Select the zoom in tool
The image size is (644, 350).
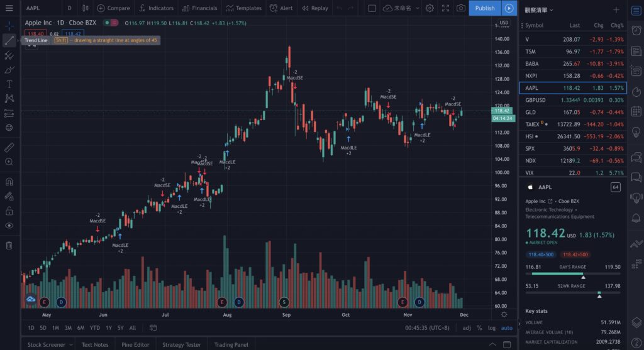(x=9, y=162)
